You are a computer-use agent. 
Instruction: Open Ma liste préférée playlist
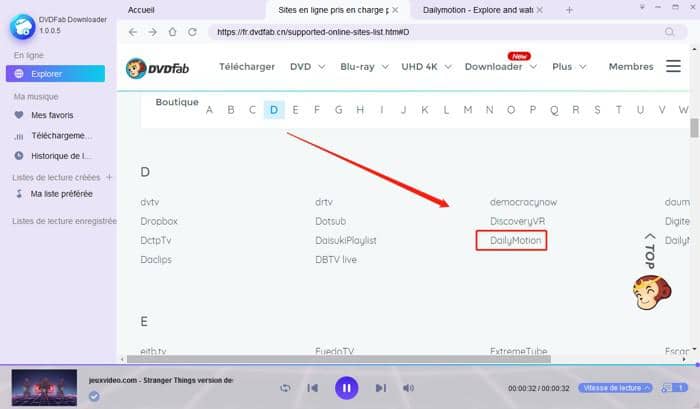click(54, 194)
